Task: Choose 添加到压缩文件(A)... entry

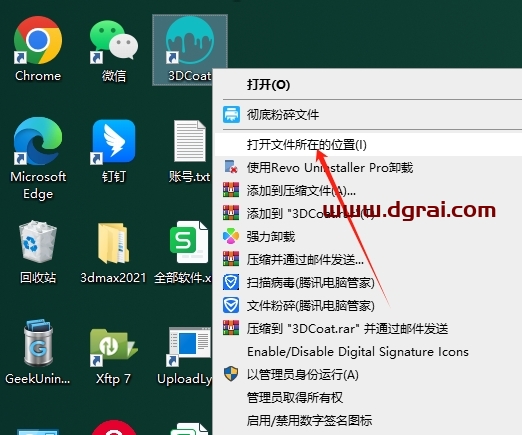Action: (368, 190)
